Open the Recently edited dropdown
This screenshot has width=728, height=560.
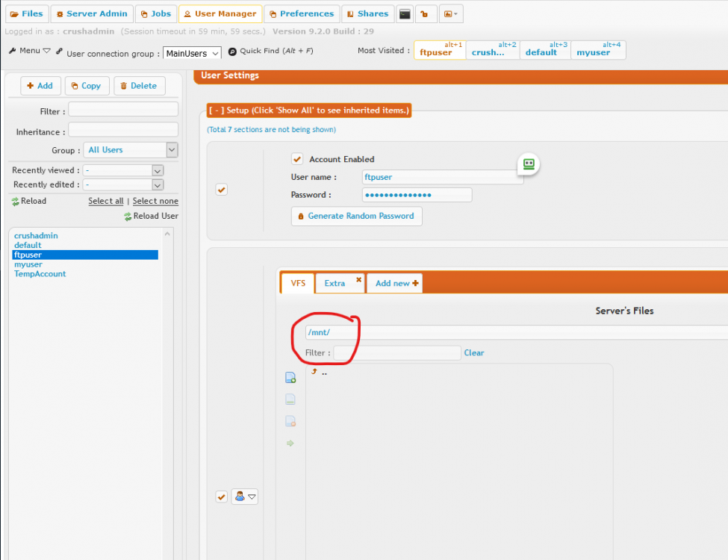pos(123,185)
